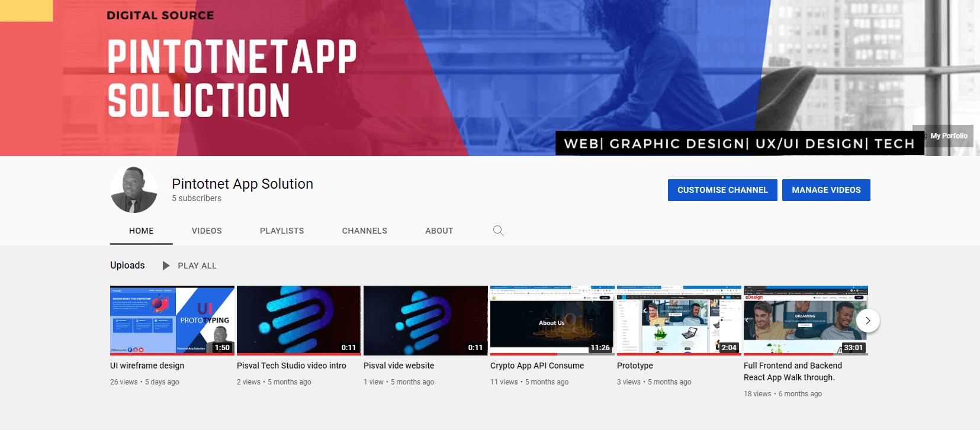Screen dimensions: 980x430
Task: Click the 33:01 duration badge
Action: (x=853, y=348)
